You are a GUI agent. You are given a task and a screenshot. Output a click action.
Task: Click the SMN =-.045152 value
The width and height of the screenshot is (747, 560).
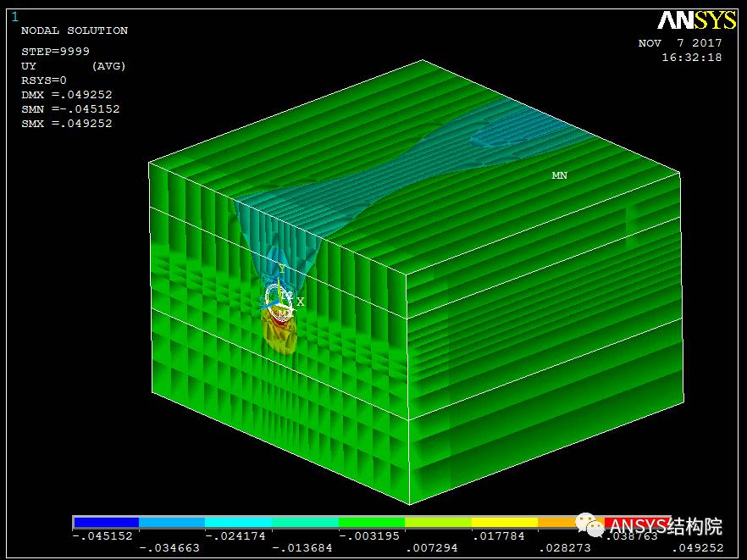pos(70,108)
